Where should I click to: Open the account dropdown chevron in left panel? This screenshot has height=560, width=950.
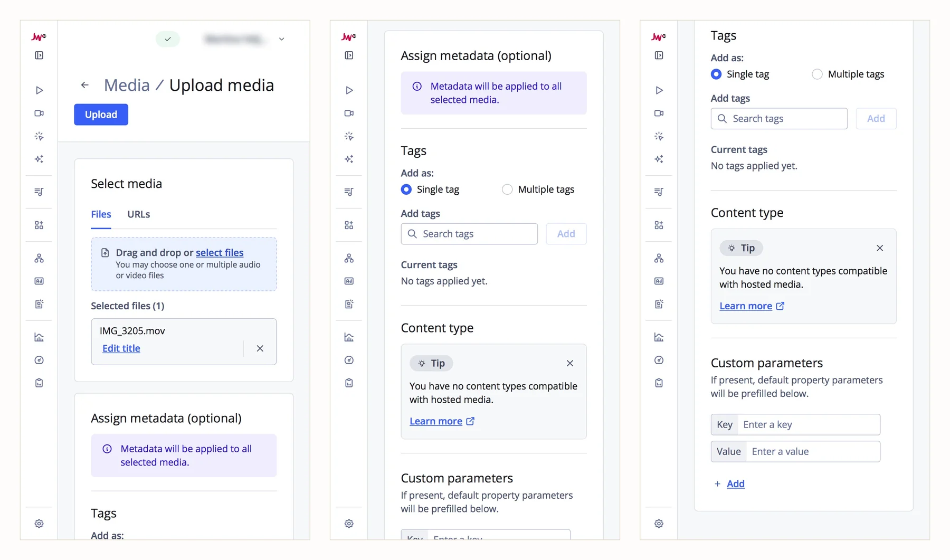(x=282, y=39)
